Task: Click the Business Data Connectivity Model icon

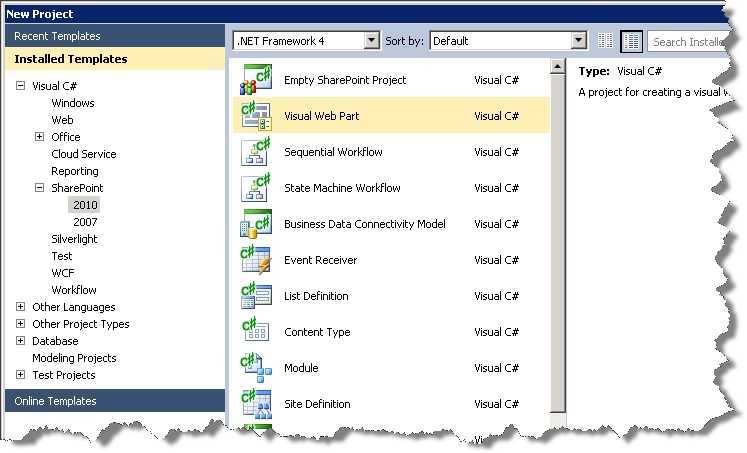Action: click(x=256, y=224)
